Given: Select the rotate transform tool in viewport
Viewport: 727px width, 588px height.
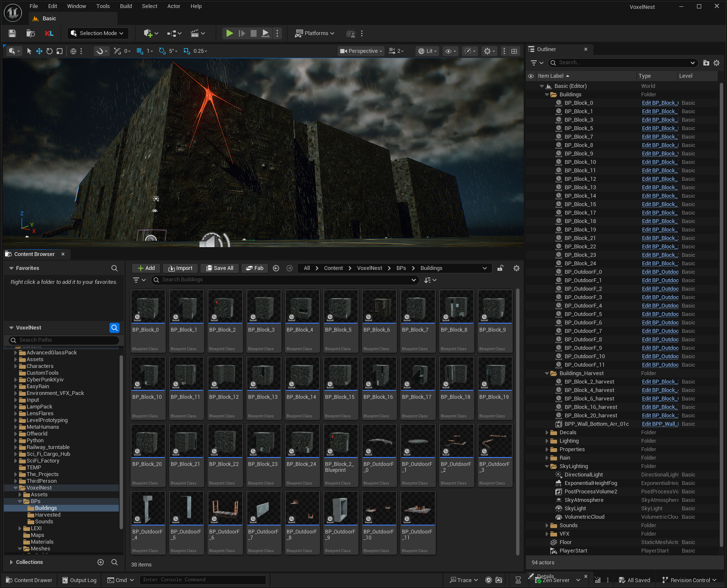Looking at the screenshot, I should click(49, 51).
